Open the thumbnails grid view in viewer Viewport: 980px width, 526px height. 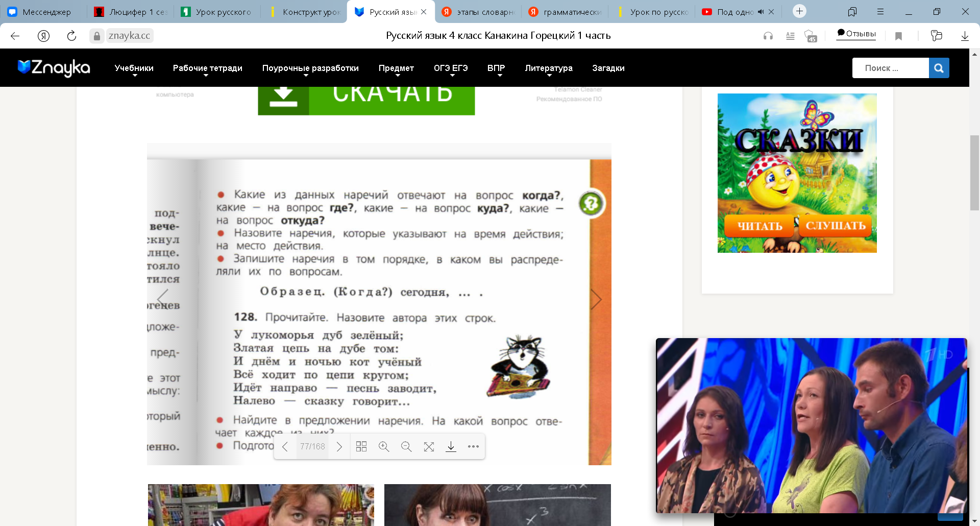tap(361, 447)
